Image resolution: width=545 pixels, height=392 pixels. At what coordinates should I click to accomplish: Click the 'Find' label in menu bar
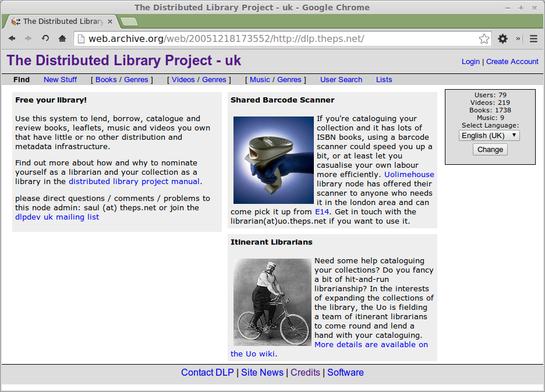22,80
